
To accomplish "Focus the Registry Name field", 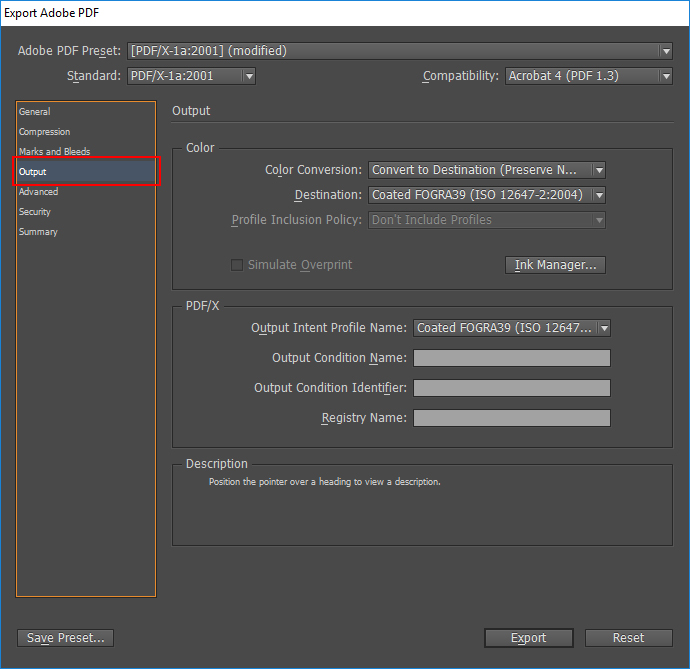I will [x=512, y=418].
